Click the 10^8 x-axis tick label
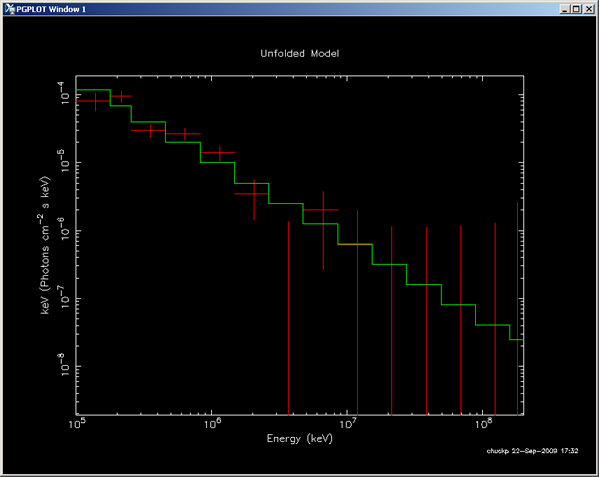This screenshot has width=599, height=477. coord(483,423)
